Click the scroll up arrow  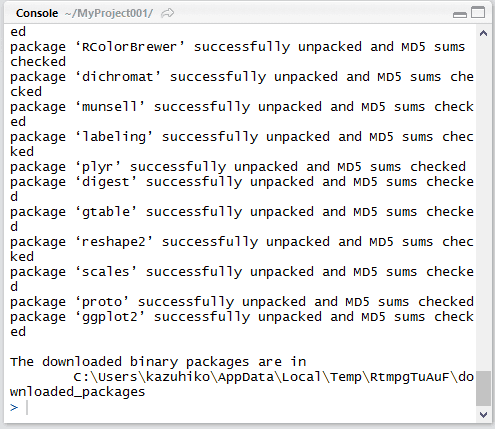(483, 33)
